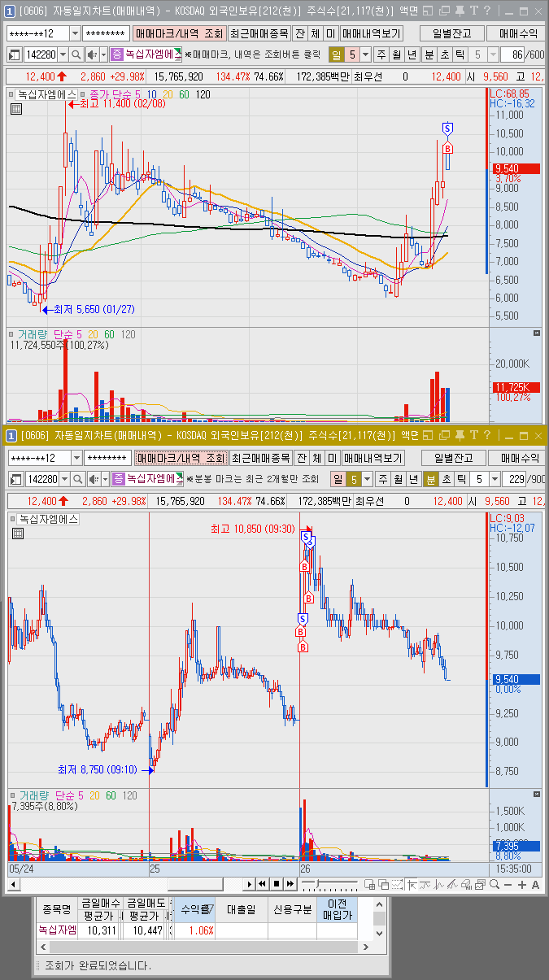The height and width of the screenshot is (980, 549).
Task: Click grid icon under 녹십자엠에스 in upper chart
Action: pos(15,108)
